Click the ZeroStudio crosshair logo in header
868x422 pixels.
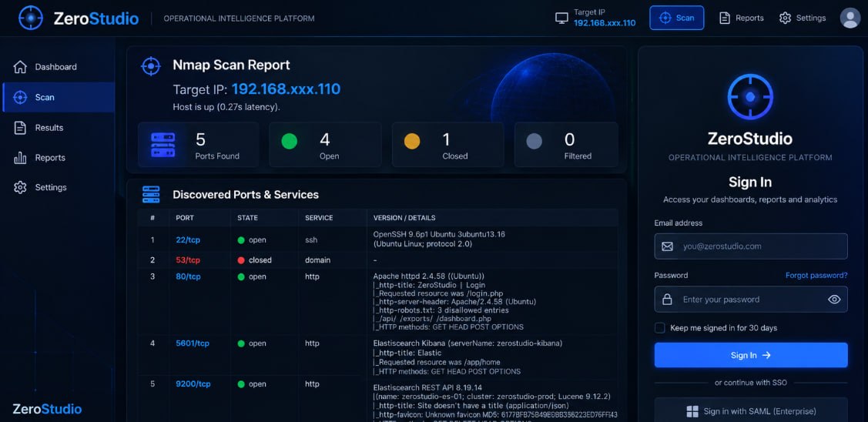[x=31, y=18]
